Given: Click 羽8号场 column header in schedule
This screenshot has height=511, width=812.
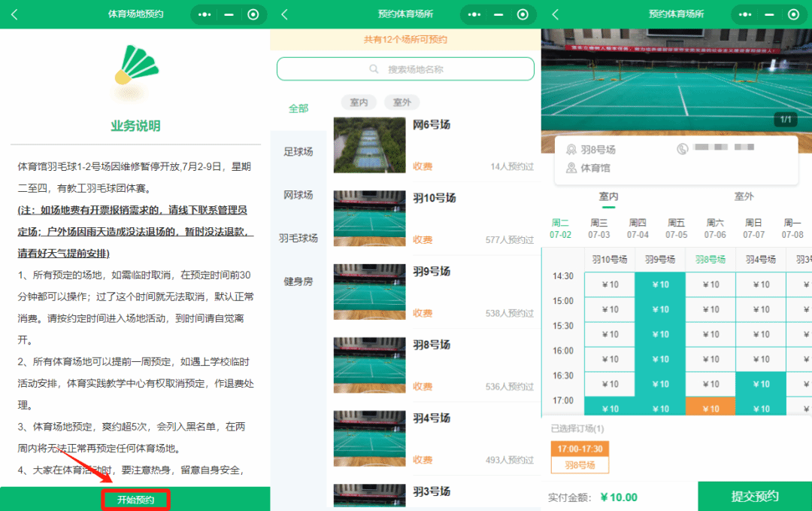Looking at the screenshot, I should pyautogui.click(x=710, y=259).
